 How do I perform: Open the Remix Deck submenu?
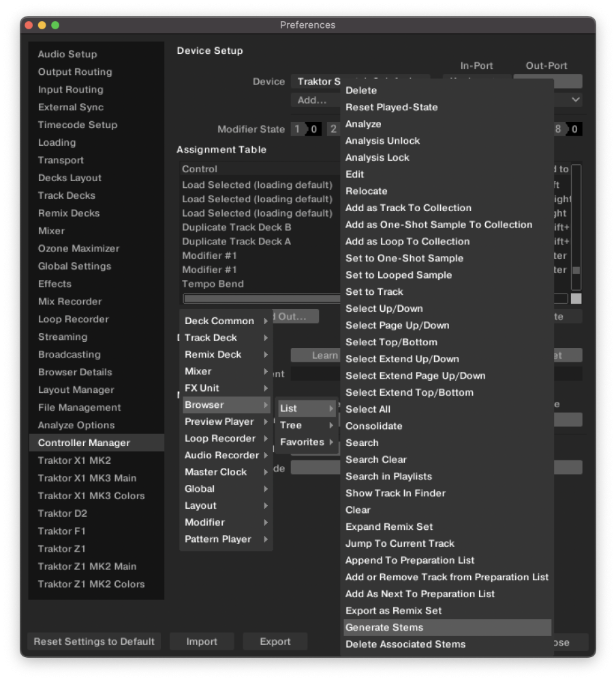[x=226, y=354]
